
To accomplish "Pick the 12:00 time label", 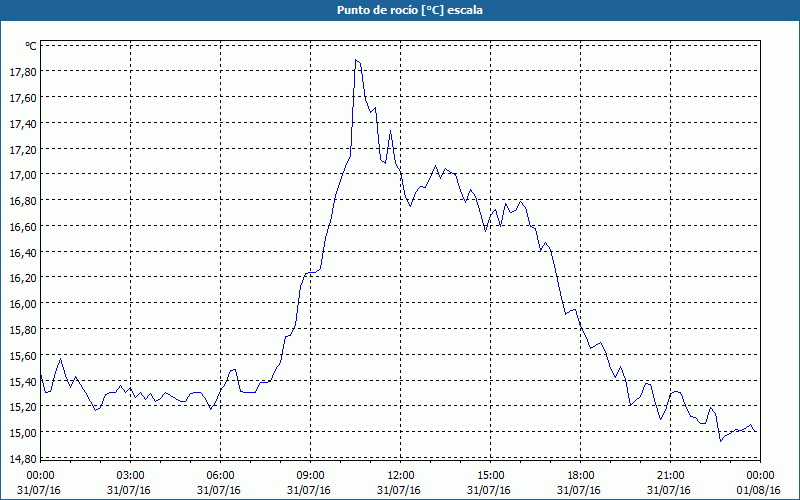I will pos(401,476).
